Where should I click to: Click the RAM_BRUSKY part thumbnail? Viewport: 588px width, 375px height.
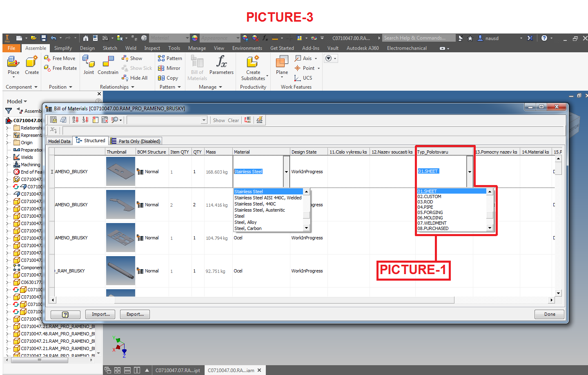click(x=120, y=270)
